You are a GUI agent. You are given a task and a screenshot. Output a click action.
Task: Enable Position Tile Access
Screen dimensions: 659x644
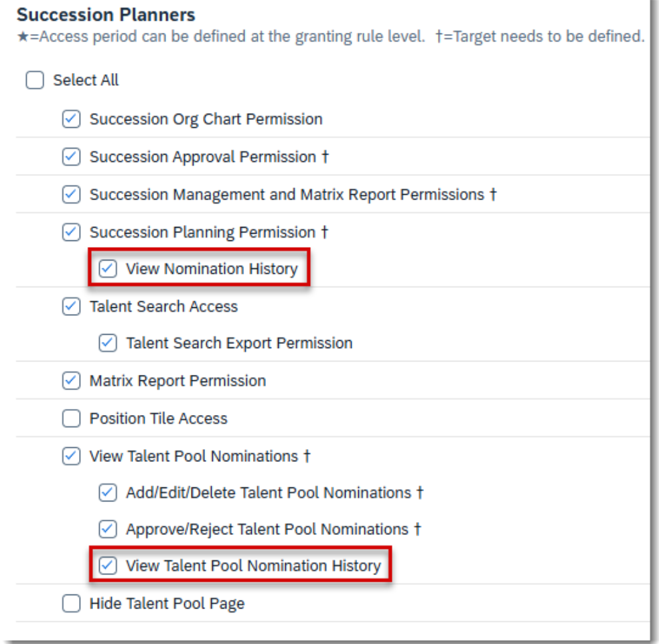[x=70, y=418]
